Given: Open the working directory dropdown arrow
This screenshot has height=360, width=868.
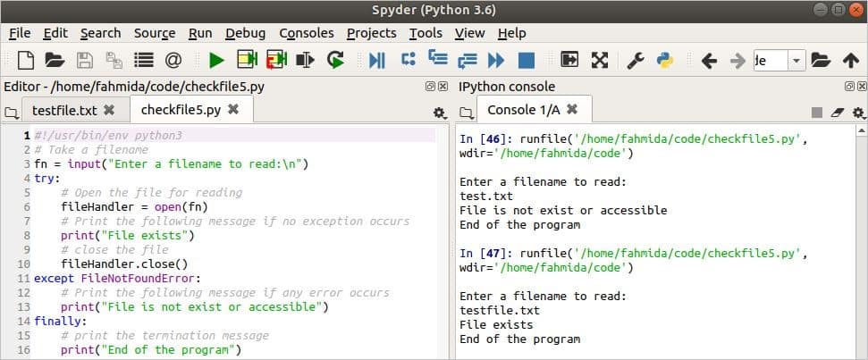Looking at the screenshot, I should tap(796, 60).
